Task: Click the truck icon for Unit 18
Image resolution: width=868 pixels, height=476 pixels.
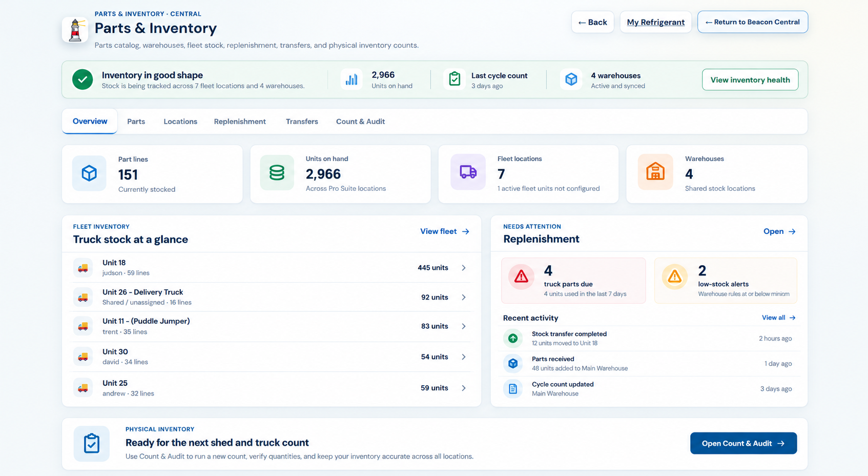Action: pos(83,268)
